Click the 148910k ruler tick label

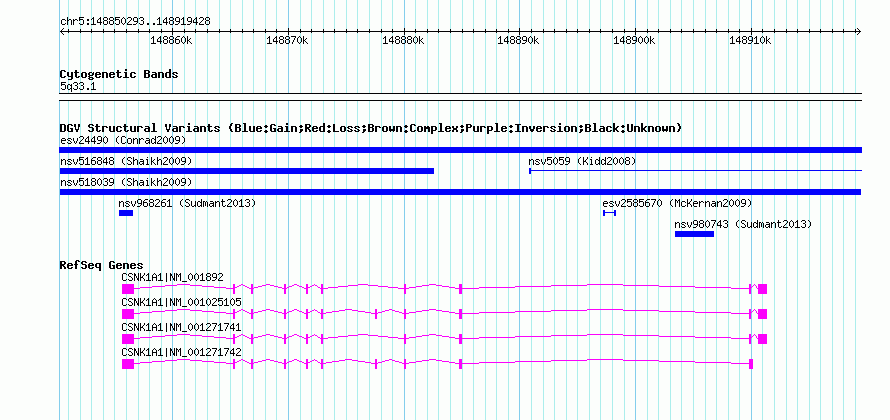750,40
